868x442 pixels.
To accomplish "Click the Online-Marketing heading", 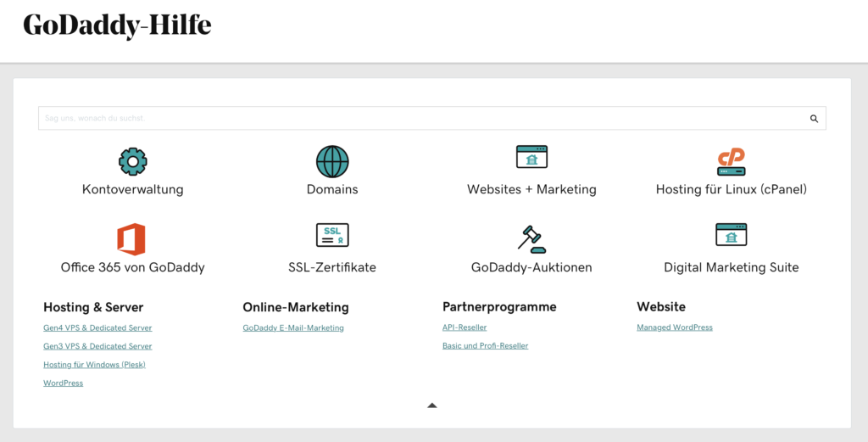I will pyautogui.click(x=296, y=307).
